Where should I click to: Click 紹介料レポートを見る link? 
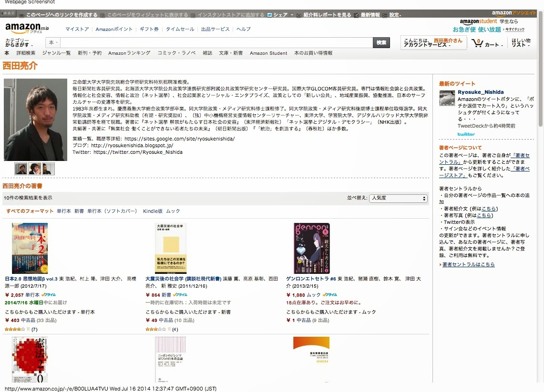click(327, 15)
